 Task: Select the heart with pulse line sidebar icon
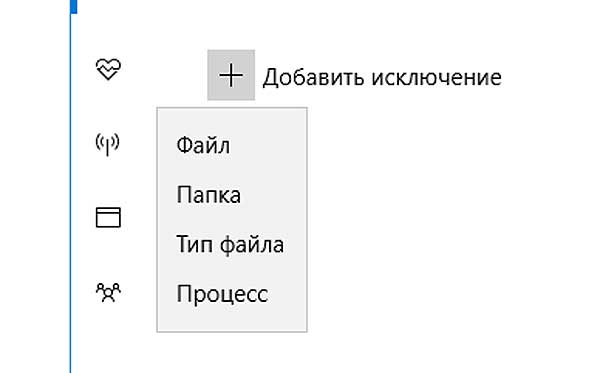(x=108, y=69)
